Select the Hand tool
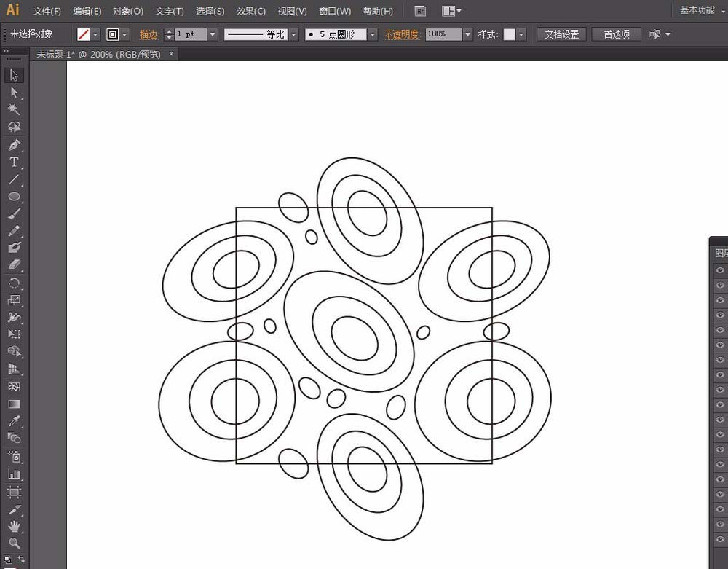This screenshot has height=569, width=728. pyautogui.click(x=14, y=526)
